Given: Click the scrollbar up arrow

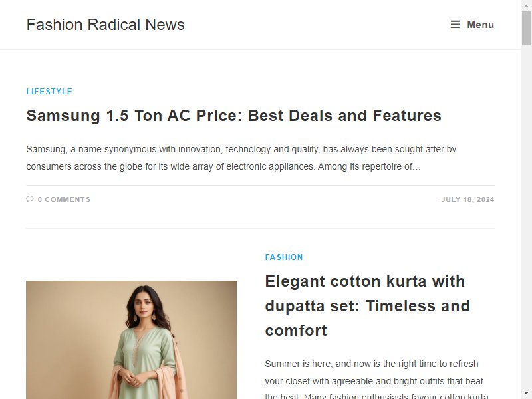Looking at the screenshot, I should (526, 5).
